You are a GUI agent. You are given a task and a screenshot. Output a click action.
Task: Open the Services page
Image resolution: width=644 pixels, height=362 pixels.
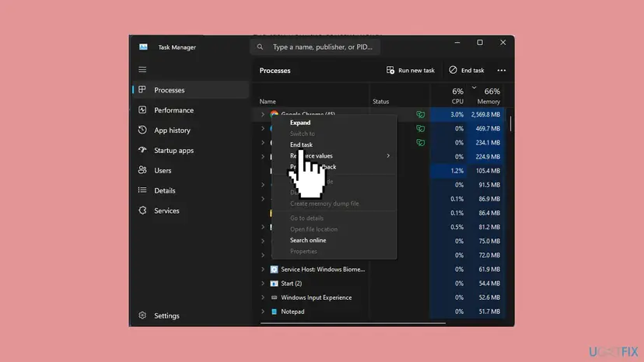point(166,211)
